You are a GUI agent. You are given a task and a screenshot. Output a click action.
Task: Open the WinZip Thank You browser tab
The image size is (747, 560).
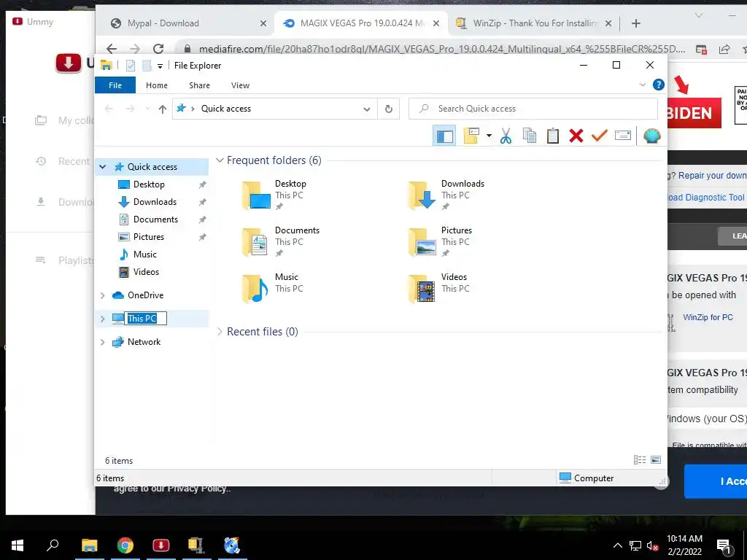[534, 23]
